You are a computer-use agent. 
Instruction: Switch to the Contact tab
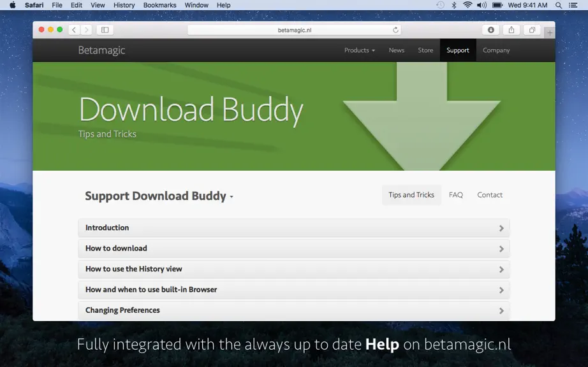(490, 195)
